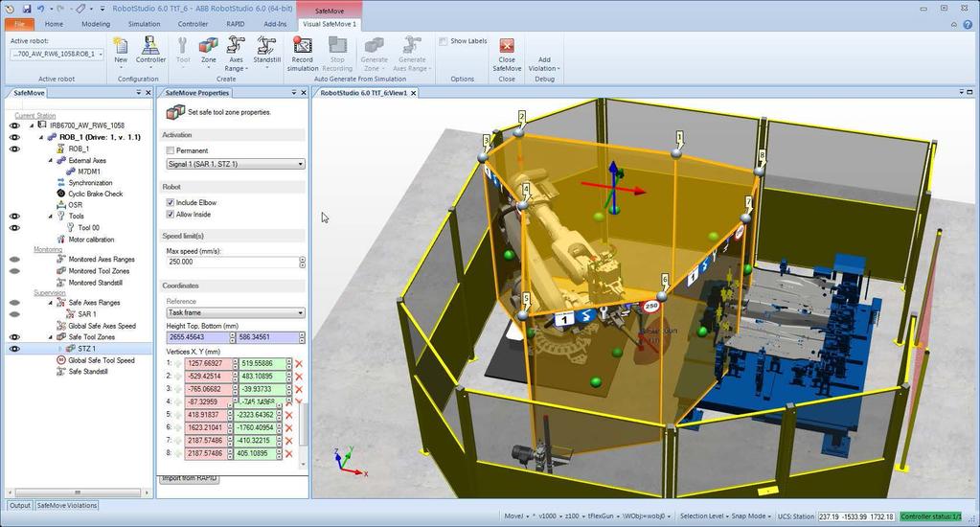Collapse the Tools tree node
This screenshot has height=527, width=980.
click(51, 217)
